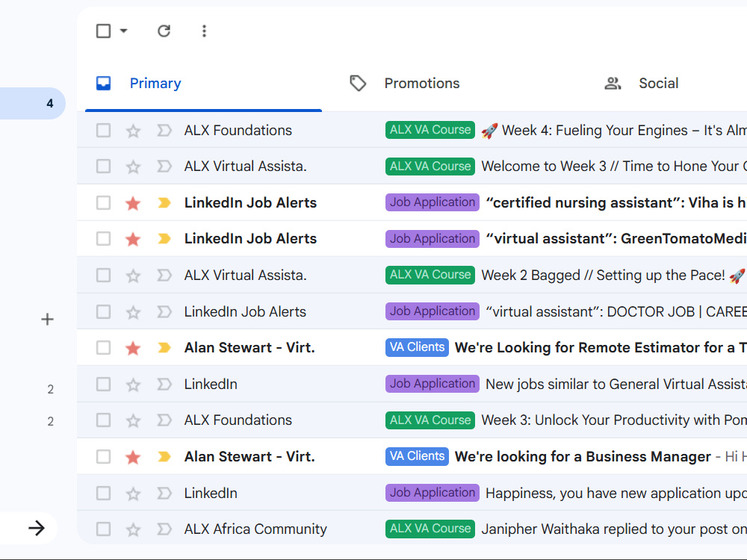The height and width of the screenshot is (560, 747).
Task: Select checkbox for new application updates email
Action: [103, 493]
